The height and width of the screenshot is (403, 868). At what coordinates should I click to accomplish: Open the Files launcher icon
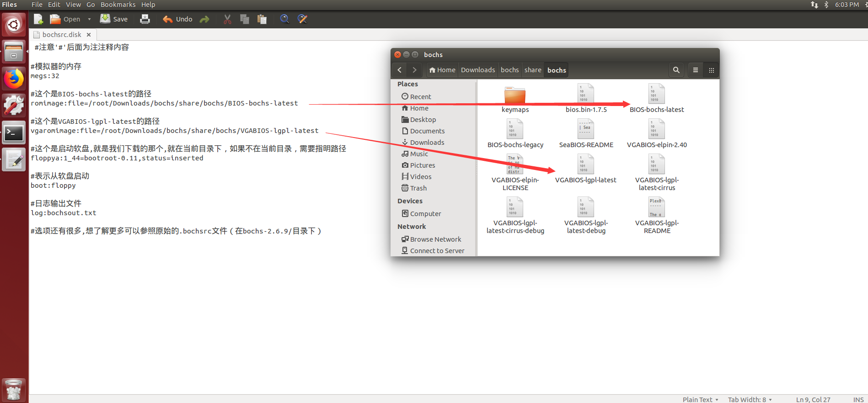[x=14, y=52]
